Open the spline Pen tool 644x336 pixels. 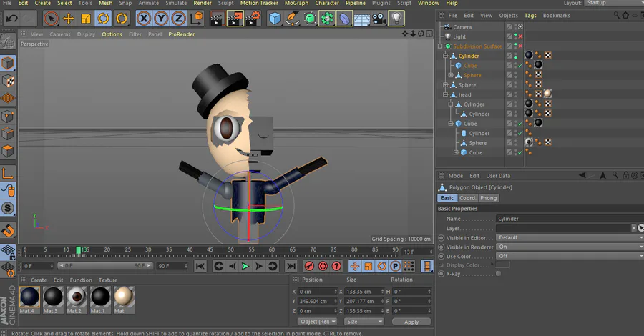[x=293, y=19]
